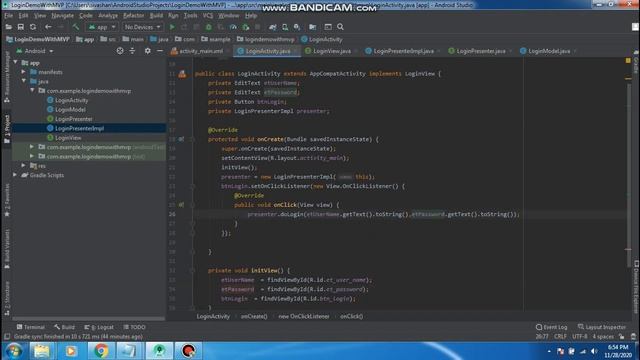Click the Collapse All icon in Project panel
The width and height of the screenshot is (640, 360).
[132, 51]
